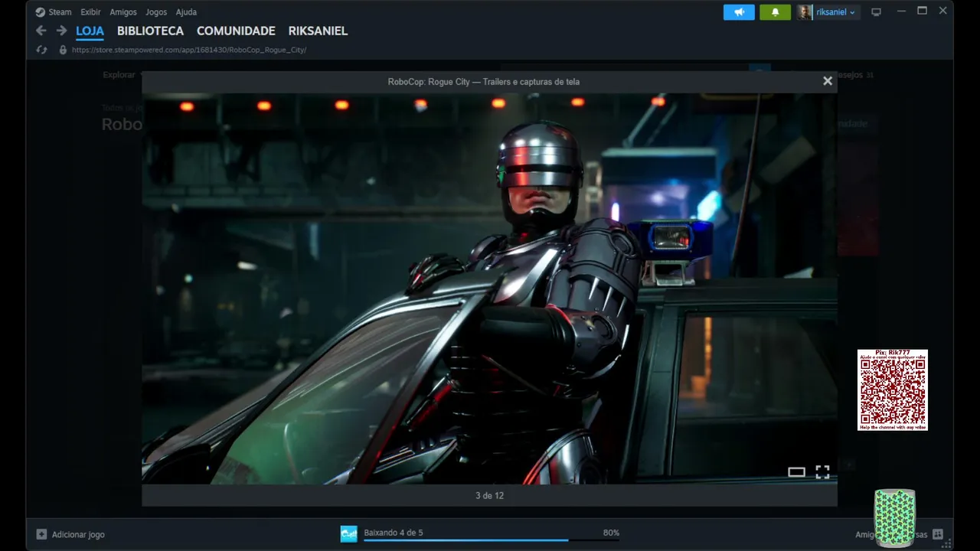Open the Ajuda menu
The width and height of the screenshot is (980, 551).
186,12
